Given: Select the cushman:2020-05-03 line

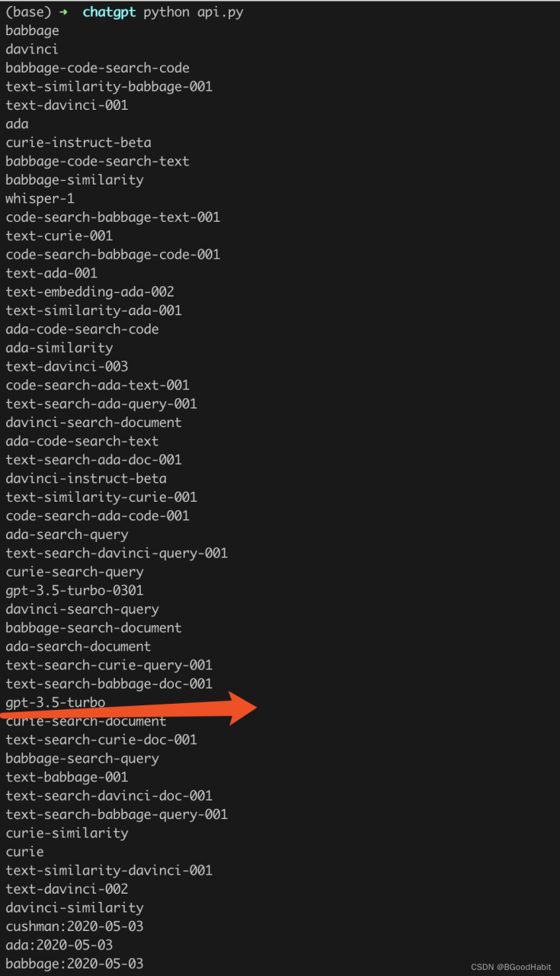Looking at the screenshot, I should [75, 926].
